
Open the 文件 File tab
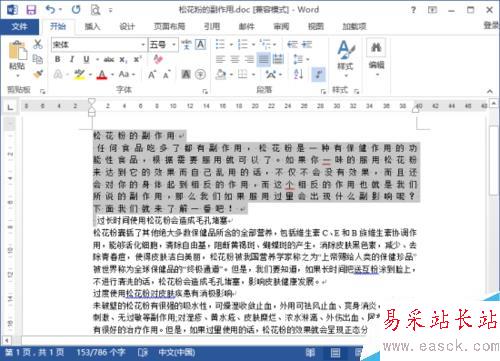point(19,26)
